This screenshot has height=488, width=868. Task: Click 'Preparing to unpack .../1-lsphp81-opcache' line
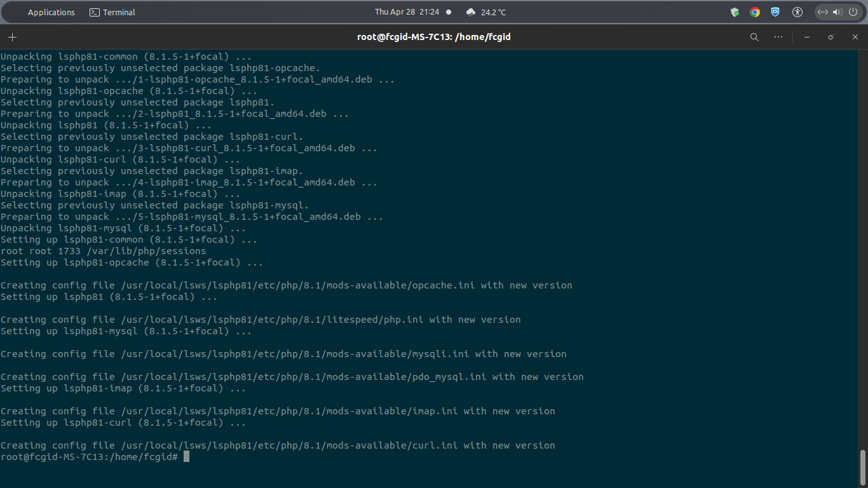coord(198,79)
